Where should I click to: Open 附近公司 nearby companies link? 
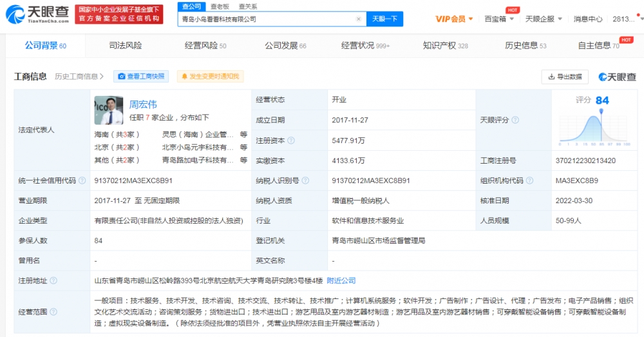click(341, 281)
